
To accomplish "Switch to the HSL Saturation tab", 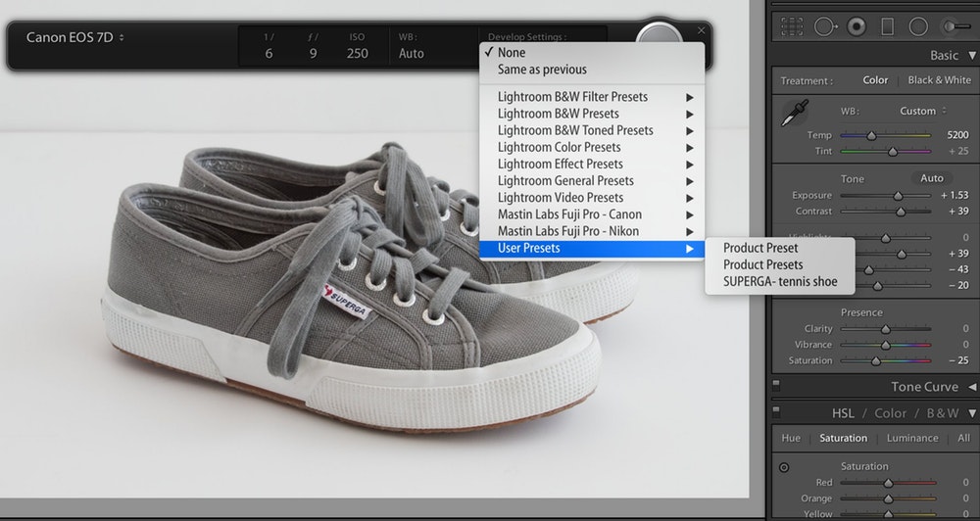I will (843, 438).
